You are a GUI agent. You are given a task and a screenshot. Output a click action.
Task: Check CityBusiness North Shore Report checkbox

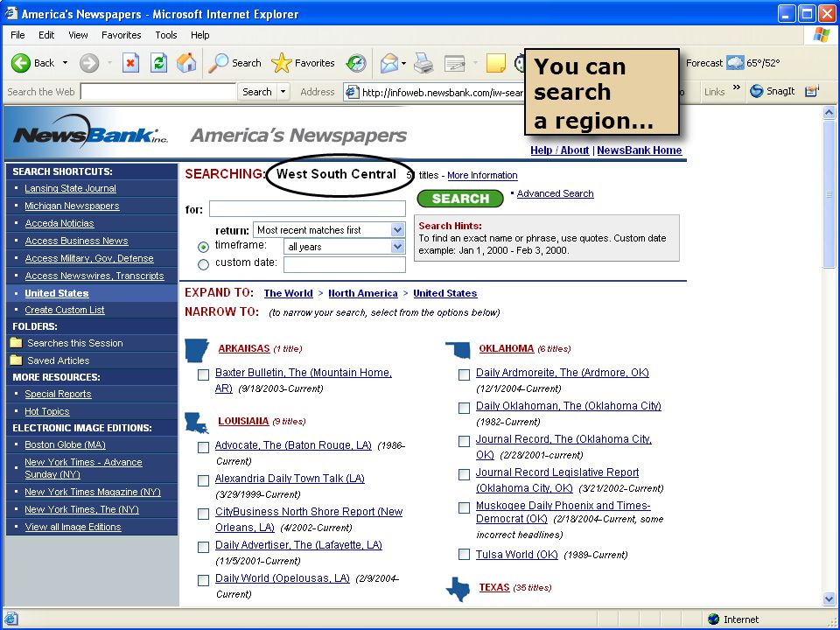[x=204, y=514]
